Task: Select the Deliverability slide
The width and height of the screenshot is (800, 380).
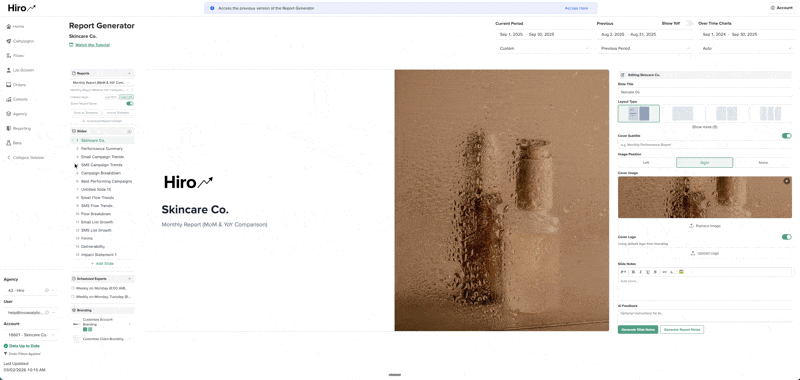Action: point(102,246)
